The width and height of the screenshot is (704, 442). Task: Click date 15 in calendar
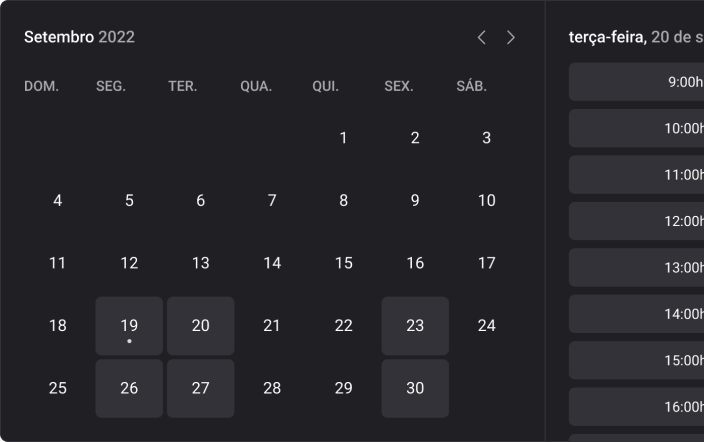pyautogui.click(x=344, y=264)
